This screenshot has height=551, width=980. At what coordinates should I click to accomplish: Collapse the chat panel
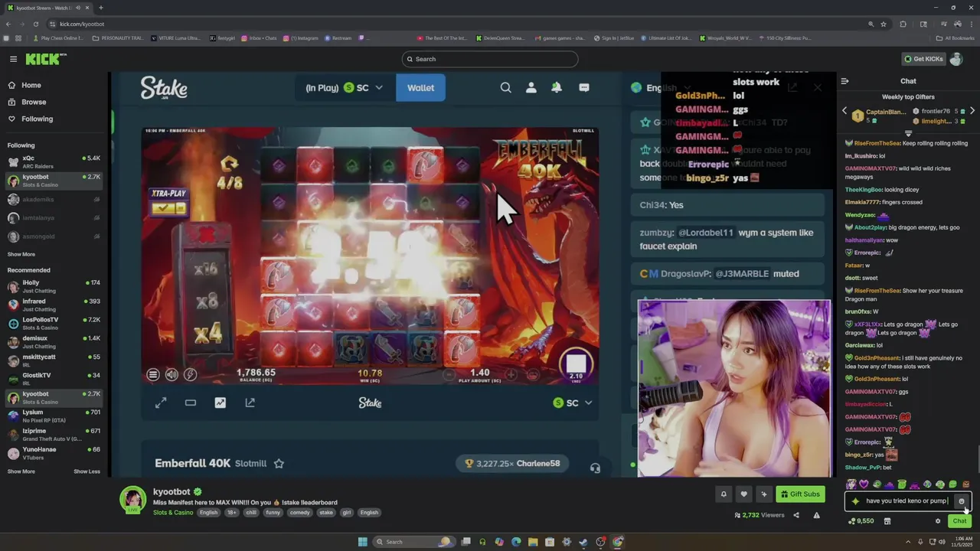point(844,81)
